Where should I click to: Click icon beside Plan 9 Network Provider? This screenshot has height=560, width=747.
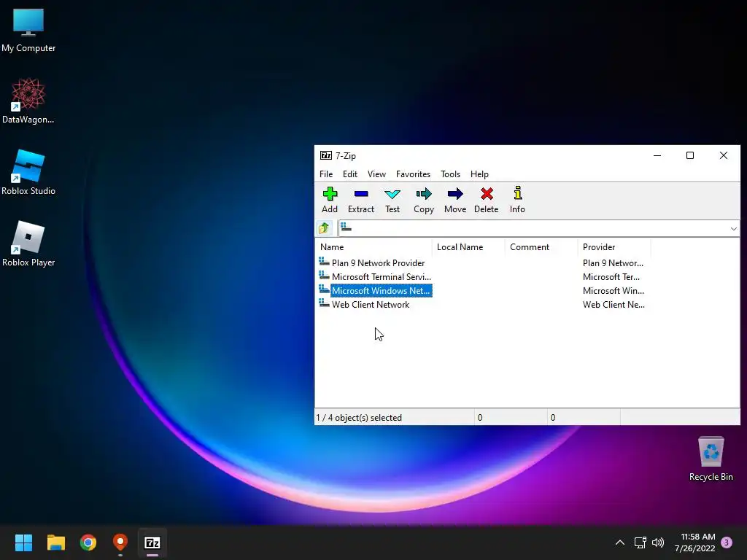(324, 262)
